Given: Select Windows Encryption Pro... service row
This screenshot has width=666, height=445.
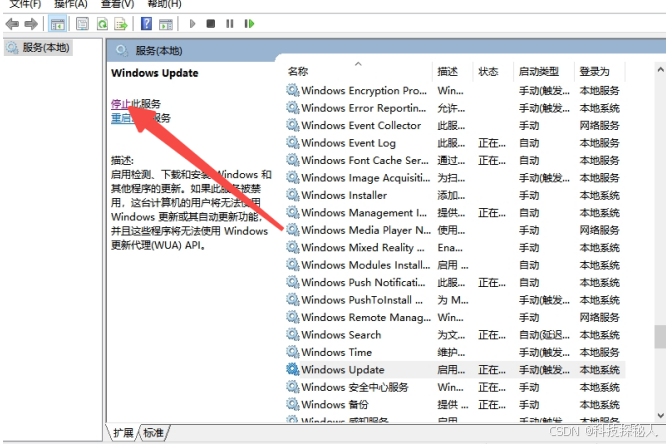Looking at the screenshot, I should pyautogui.click(x=454, y=91).
